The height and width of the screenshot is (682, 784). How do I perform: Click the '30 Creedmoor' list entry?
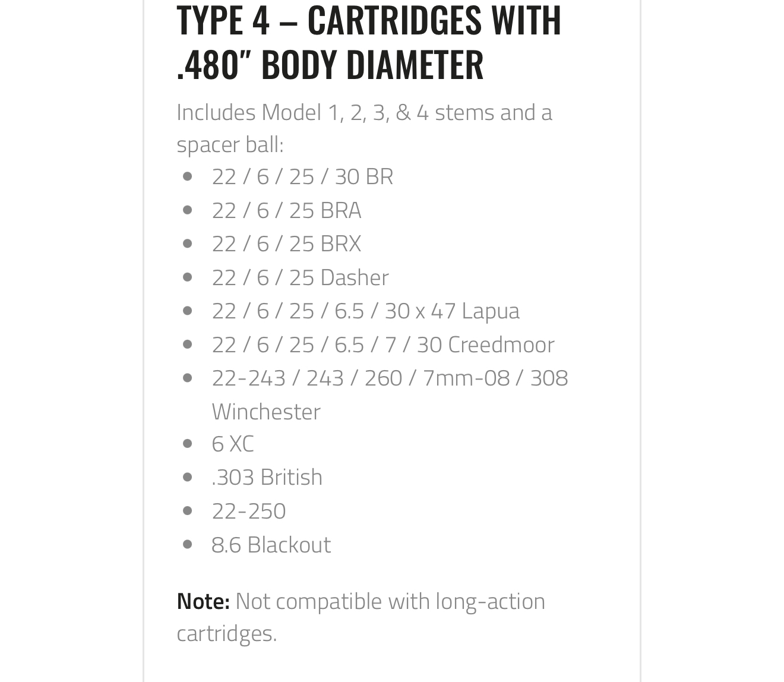click(x=383, y=345)
